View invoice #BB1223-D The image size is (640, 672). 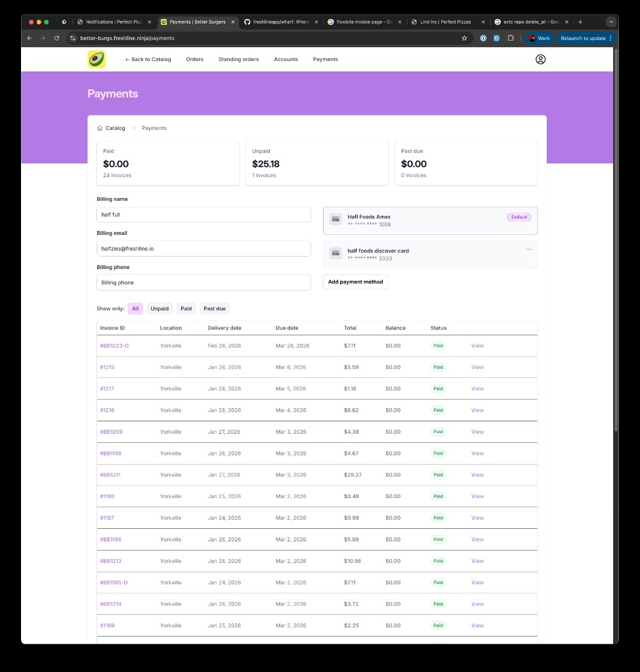[x=477, y=345]
